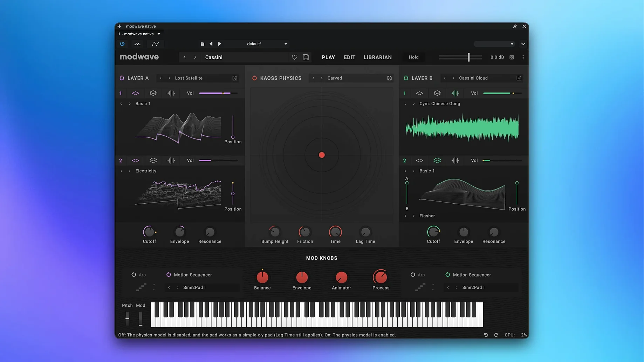This screenshot has height=362, width=644.
Task: Click the Hold button
Action: pos(413,57)
